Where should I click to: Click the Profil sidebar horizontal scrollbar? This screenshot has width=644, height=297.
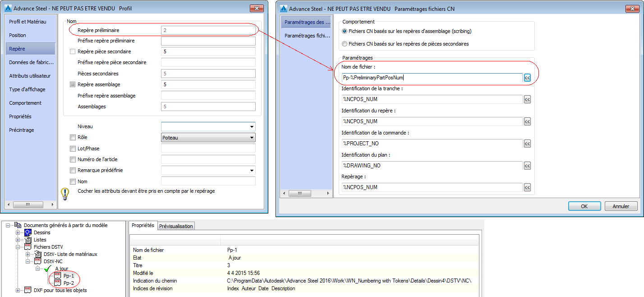click(x=30, y=204)
